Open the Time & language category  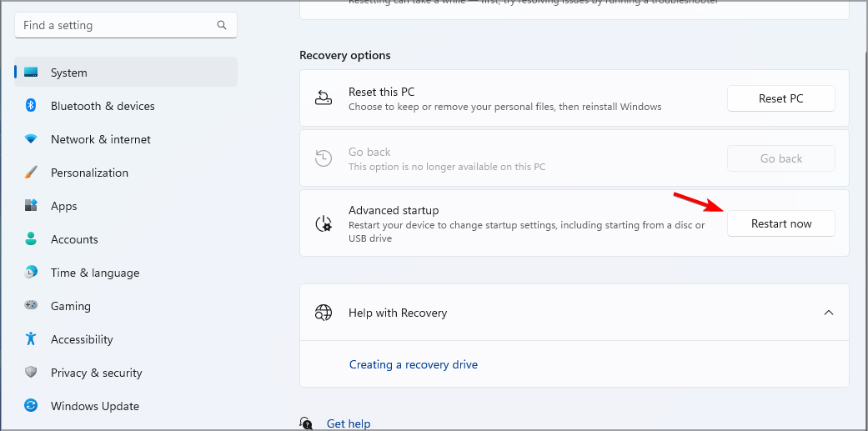(x=94, y=273)
